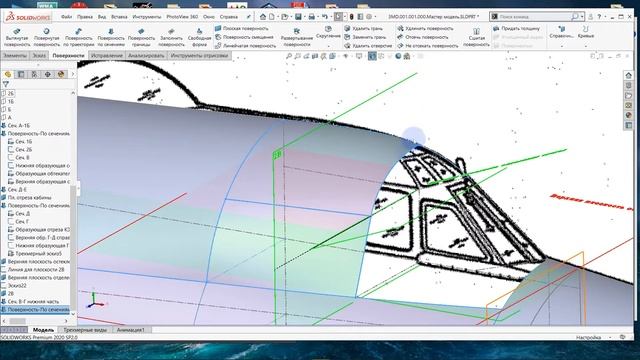Select Развертывание поверхности tool
The image size is (640, 360).
tap(297, 37)
